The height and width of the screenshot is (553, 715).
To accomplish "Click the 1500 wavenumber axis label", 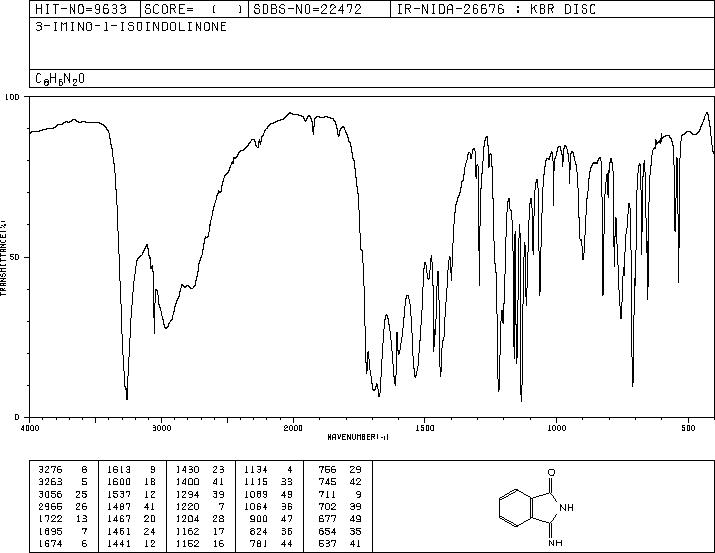I will click(x=425, y=428).
